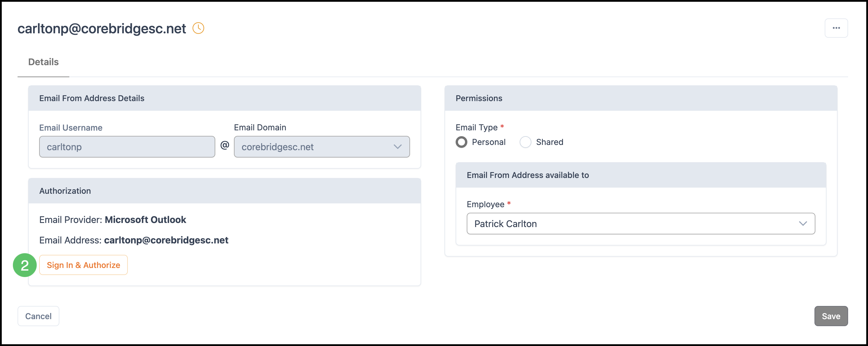
Task: Select the Personal email type radio
Action: [461, 142]
